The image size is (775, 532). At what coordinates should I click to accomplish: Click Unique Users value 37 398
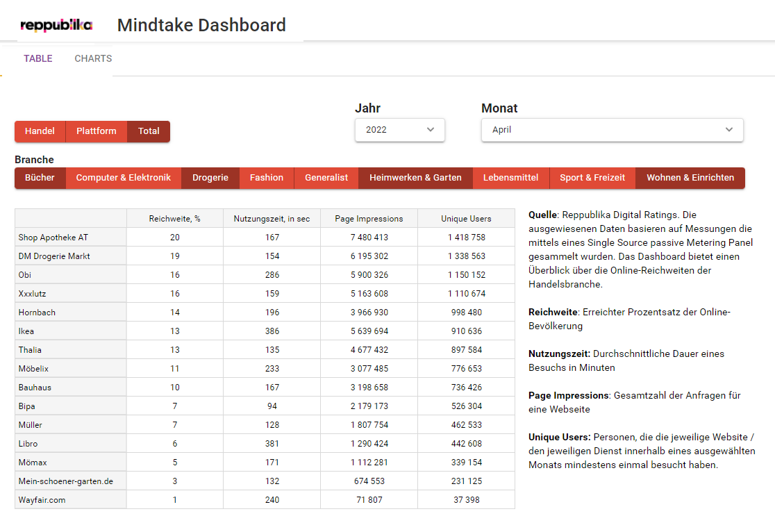(x=467, y=500)
